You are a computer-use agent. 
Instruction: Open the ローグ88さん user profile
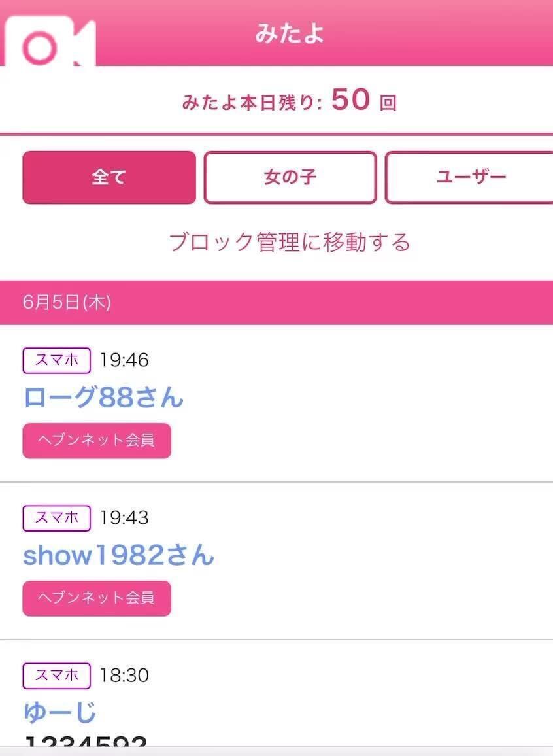click(x=103, y=398)
